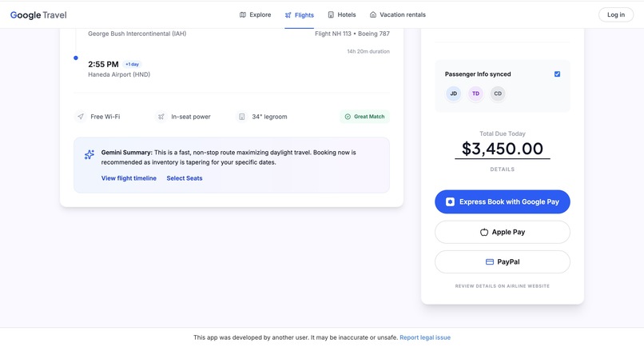The width and height of the screenshot is (644, 347).
Task: Open the Explore tab
Action: (x=255, y=15)
